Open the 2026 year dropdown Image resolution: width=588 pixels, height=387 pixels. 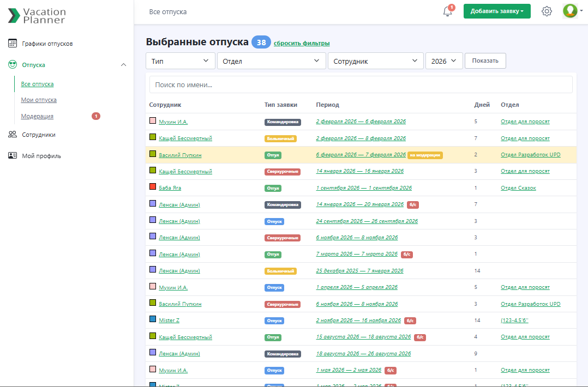tap(444, 61)
